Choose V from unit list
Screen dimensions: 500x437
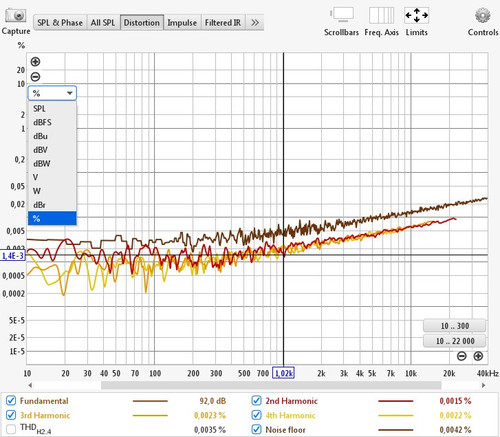[x=52, y=177]
